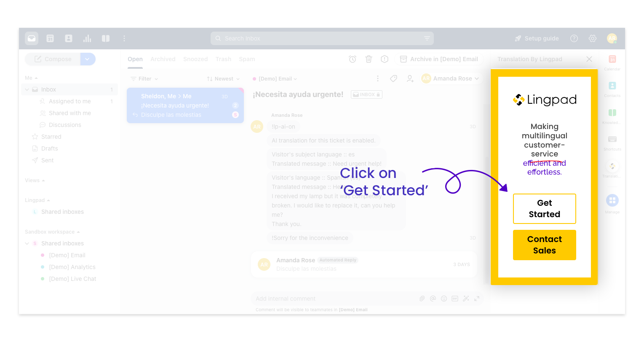The image size is (644, 342).
Task: Click the emoji smiley icon
Action: click(444, 299)
